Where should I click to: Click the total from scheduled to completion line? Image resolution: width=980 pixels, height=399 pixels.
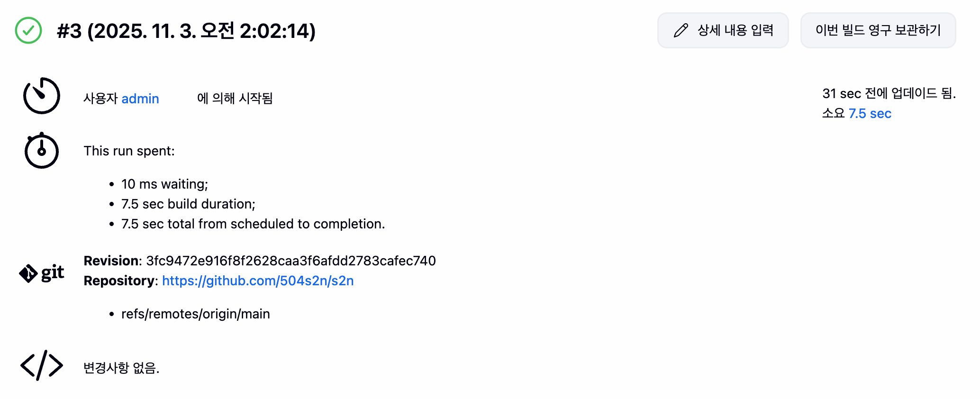click(x=253, y=224)
